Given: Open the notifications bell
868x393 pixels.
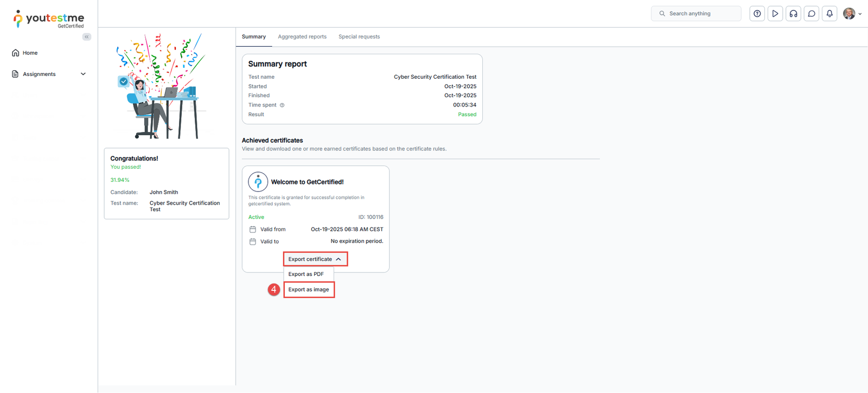Looking at the screenshot, I should point(829,14).
